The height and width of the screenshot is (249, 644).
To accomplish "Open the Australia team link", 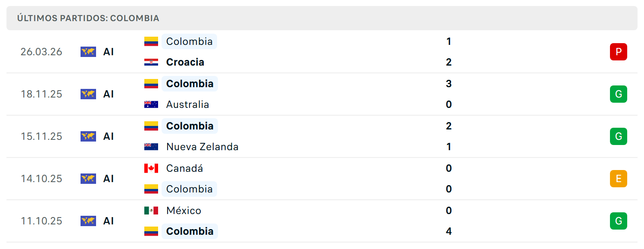I will [x=188, y=104].
